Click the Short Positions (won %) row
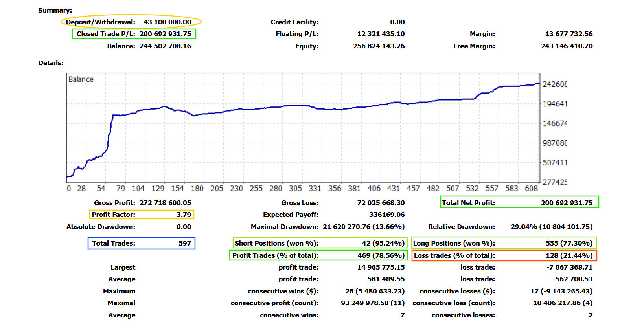This screenshot has width=644, height=321. 319,243
